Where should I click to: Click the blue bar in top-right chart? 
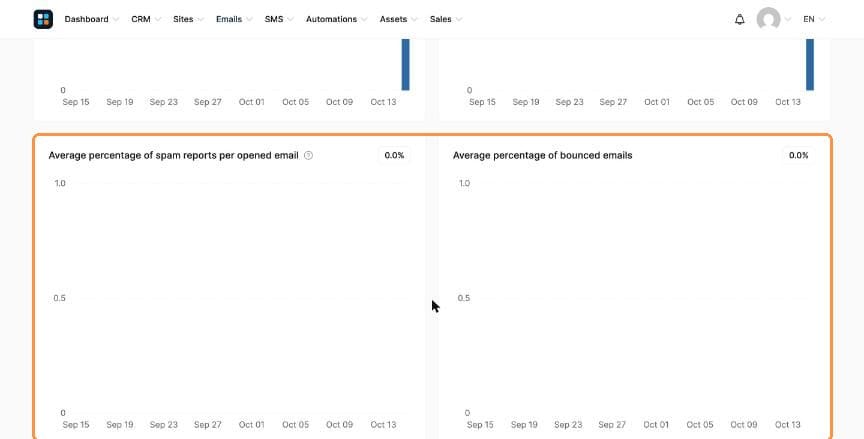click(x=810, y=64)
